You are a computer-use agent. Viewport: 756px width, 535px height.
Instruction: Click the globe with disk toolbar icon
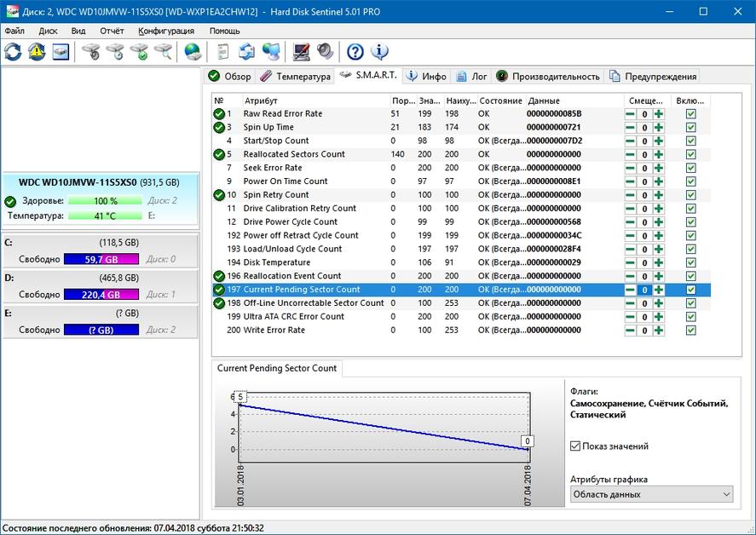(193, 52)
